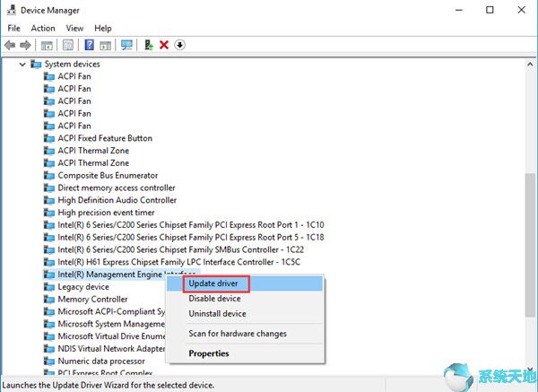The height and width of the screenshot is (392, 538).
Task: Select icon beside Composite Bus Enumerator
Action: (49, 176)
